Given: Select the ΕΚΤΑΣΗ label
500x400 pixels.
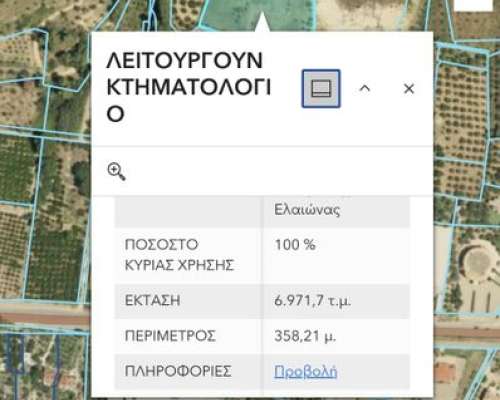Looking at the screenshot, I should (x=153, y=301).
